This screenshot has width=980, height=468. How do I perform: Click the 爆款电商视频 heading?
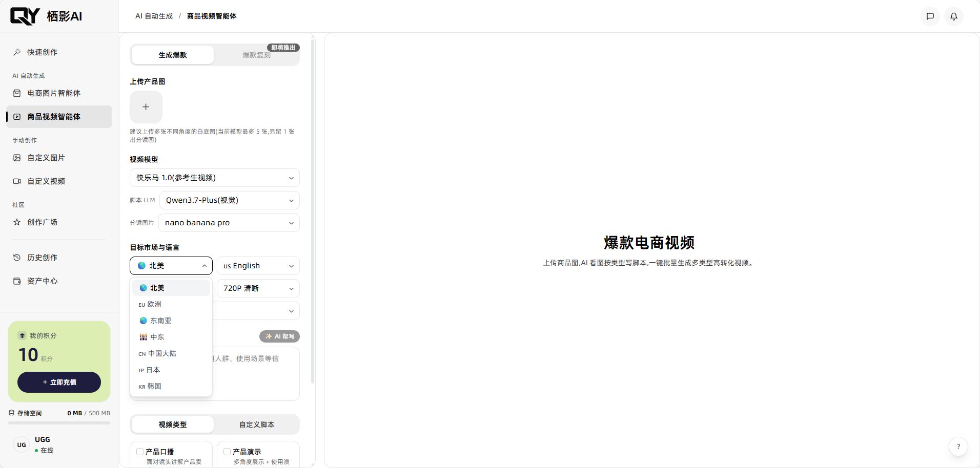[x=649, y=243]
